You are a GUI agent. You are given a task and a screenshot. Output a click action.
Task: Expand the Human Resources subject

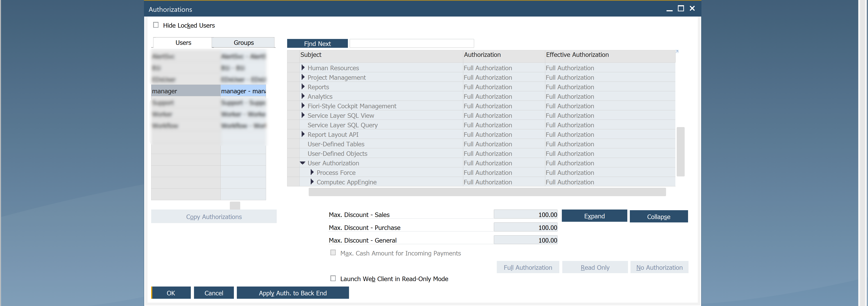point(303,68)
